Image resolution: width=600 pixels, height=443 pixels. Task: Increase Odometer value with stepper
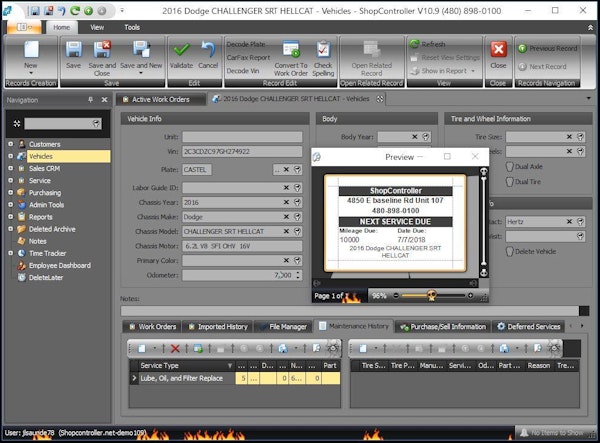pyautogui.click(x=298, y=273)
